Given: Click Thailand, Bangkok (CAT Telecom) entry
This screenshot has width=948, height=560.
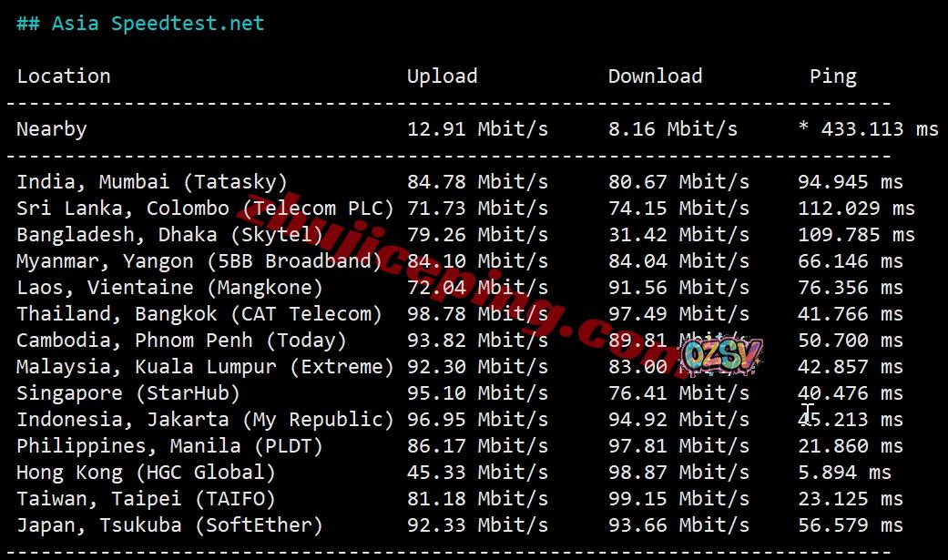Looking at the screenshot, I should click(x=199, y=314).
